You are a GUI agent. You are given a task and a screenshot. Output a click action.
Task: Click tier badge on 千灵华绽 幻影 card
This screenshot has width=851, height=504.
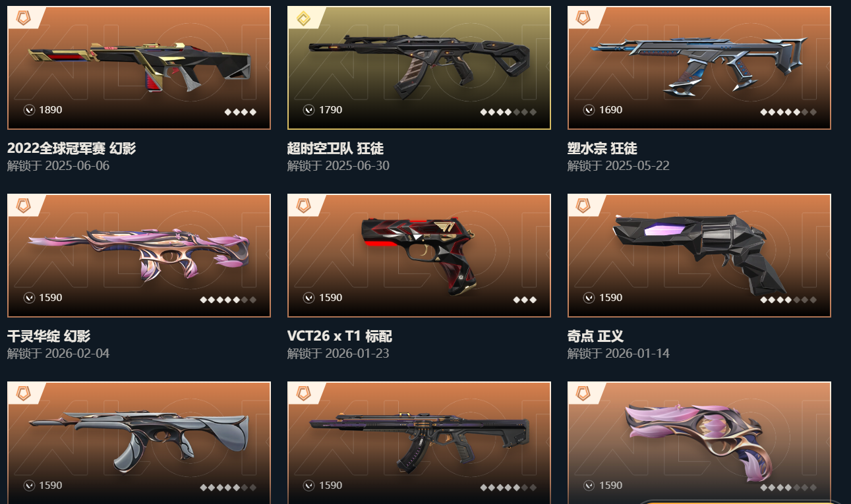coord(23,206)
